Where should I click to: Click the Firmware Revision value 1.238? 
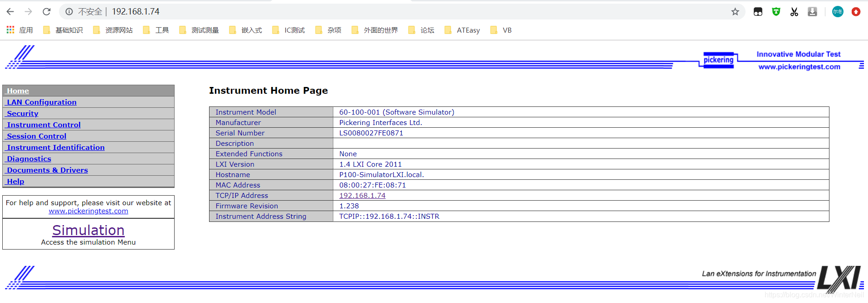349,206
